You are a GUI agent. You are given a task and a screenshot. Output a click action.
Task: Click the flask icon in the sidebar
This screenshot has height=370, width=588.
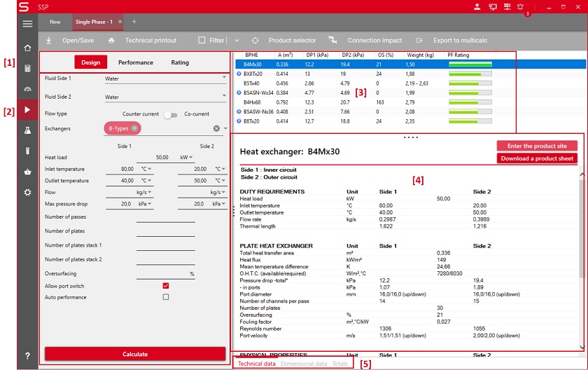[x=27, y=130]
